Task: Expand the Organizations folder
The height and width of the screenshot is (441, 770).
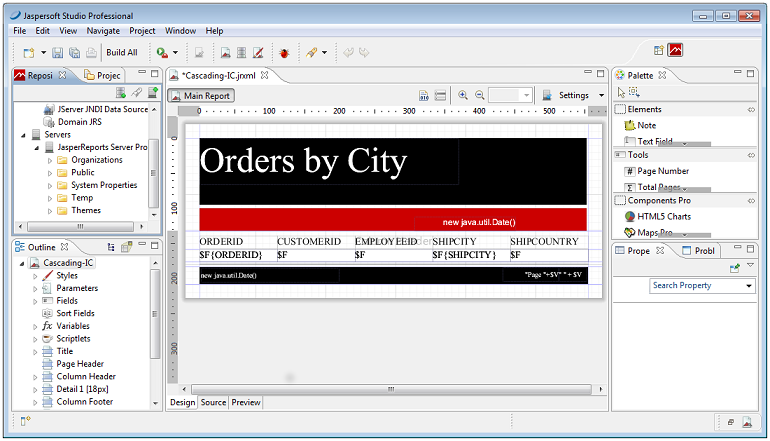Action: [50, 160]
